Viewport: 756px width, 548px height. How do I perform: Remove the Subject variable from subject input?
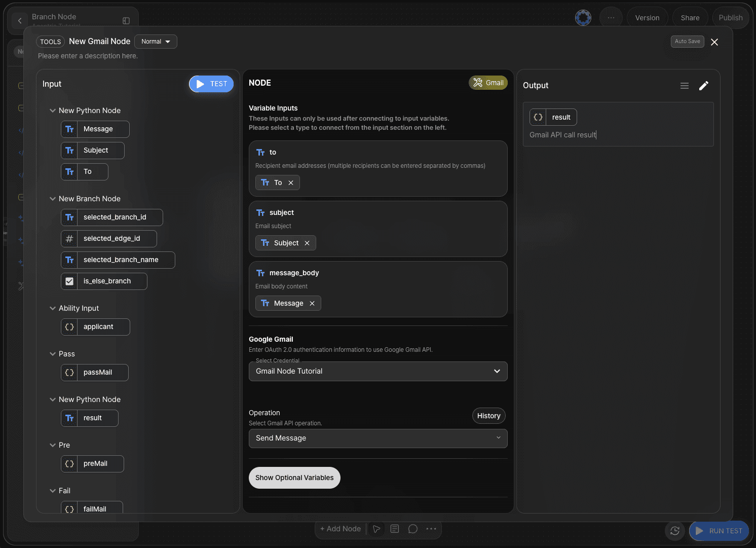pos(307,243)
